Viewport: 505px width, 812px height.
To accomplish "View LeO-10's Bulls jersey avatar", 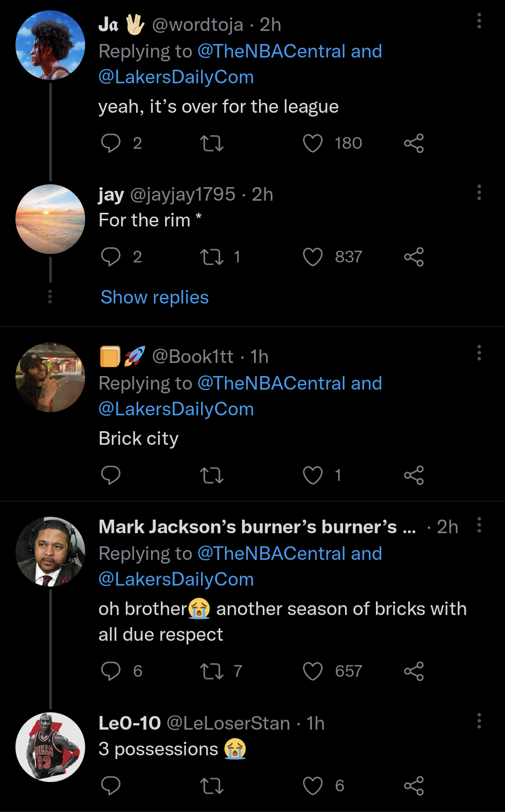I will 50,747.
